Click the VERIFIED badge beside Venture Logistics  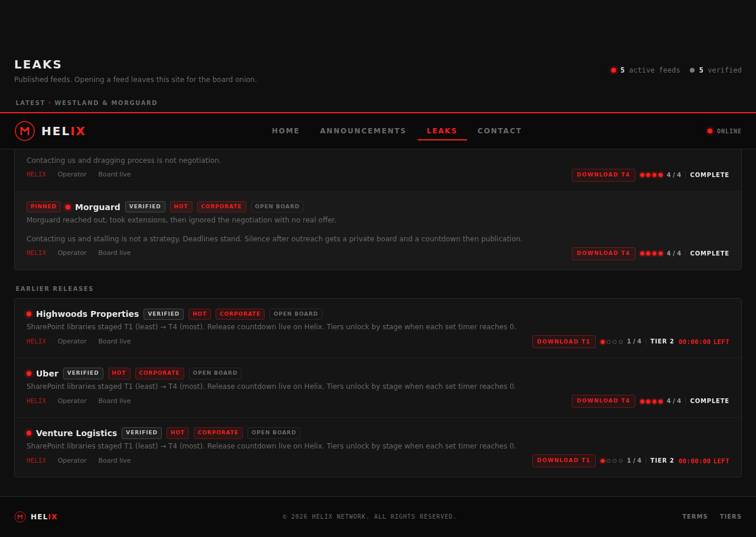click(x=142, y=433)
